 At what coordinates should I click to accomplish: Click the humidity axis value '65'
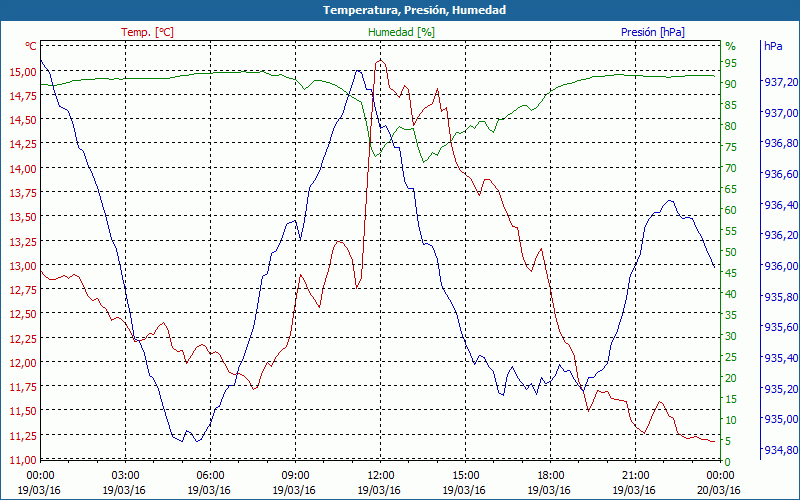coord(731,189)
